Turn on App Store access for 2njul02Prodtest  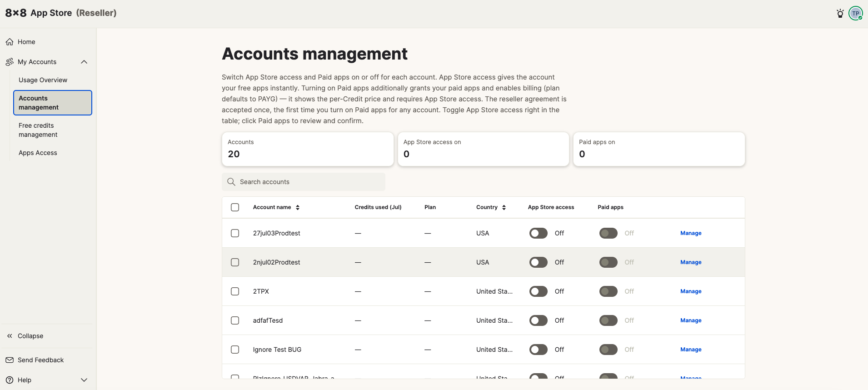pyautogui.click(x=539, y=262)
